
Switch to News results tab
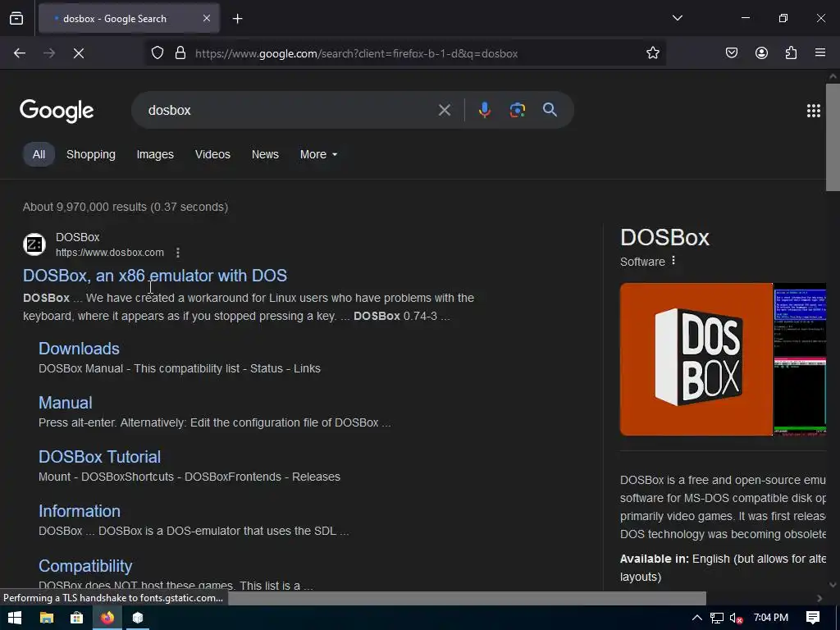point(265,154)
